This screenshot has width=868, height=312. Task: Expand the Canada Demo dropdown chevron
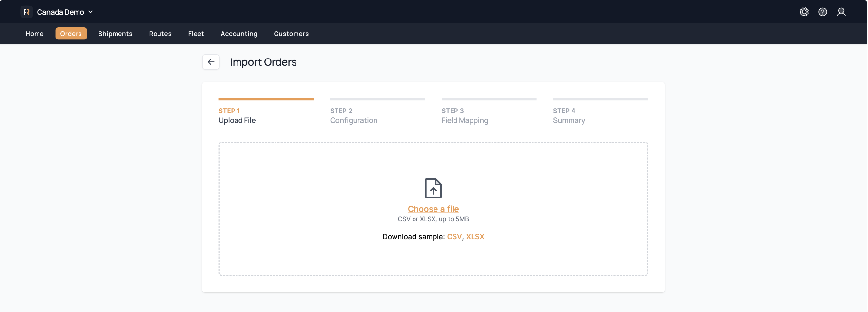(x=91, y=12)
